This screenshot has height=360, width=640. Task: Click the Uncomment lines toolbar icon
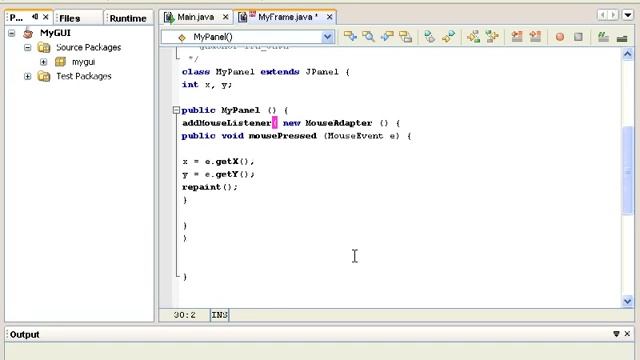click(622, 38)
